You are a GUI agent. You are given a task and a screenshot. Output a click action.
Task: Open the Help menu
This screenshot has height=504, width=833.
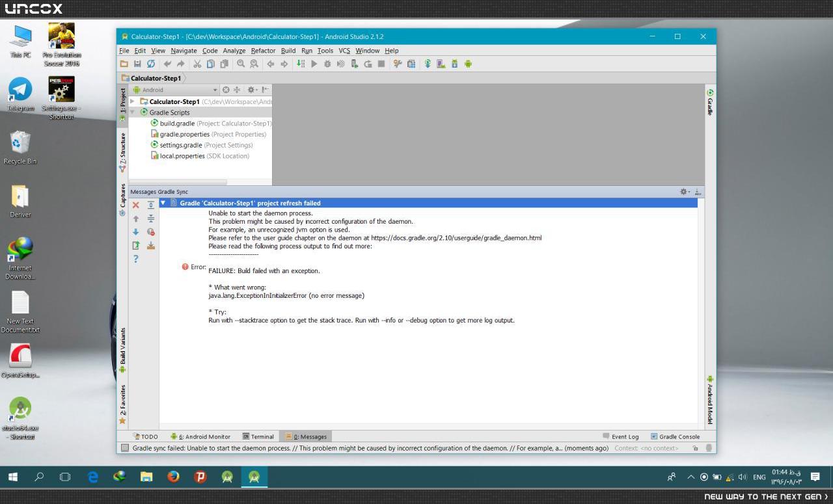[391, 51]
